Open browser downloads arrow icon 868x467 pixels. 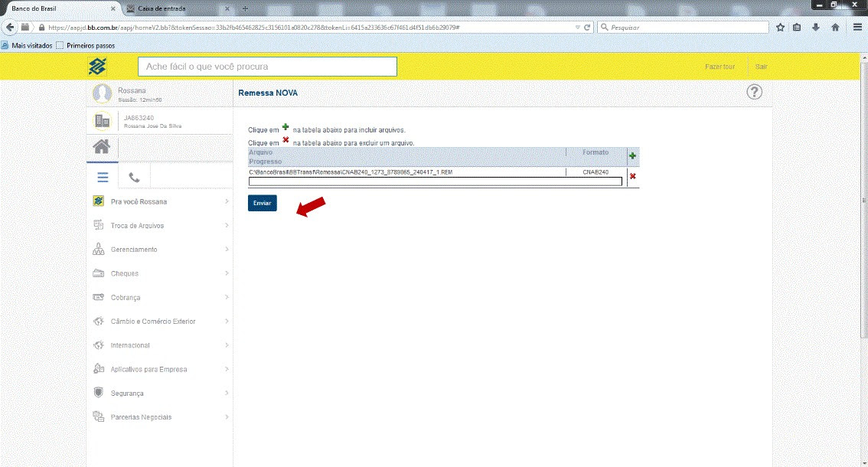816,27
